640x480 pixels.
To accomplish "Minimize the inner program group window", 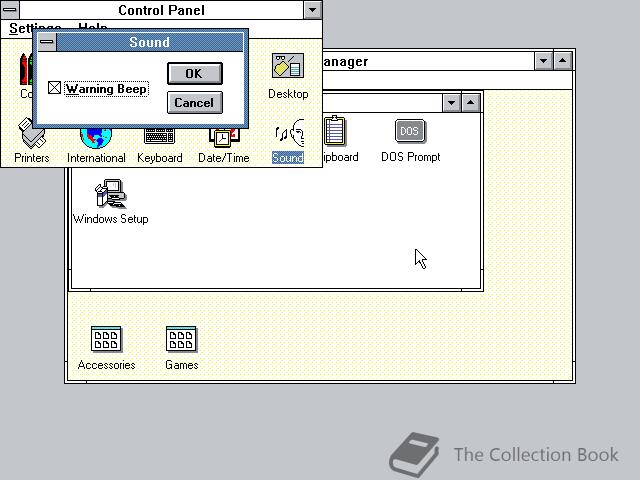I will (x=451, y=102).
